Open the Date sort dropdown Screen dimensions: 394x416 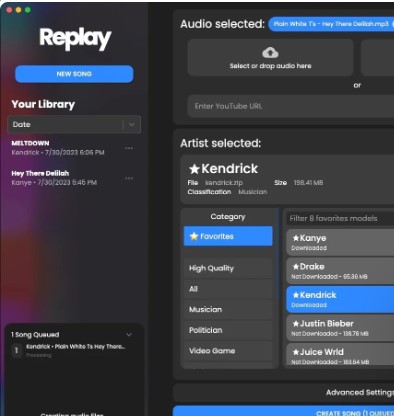74,125
